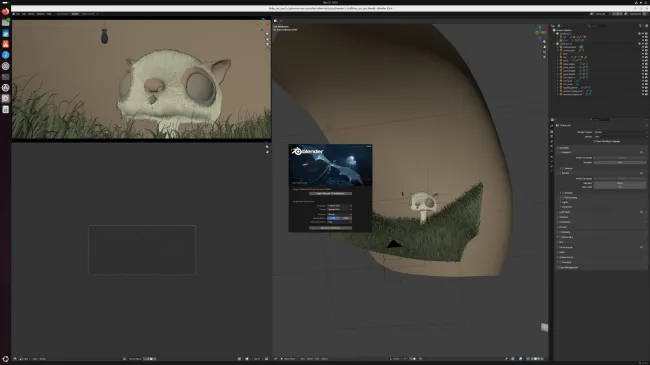Toggle Render Noise Threshold checkbox
The height and width of the screenshot is (365, 650).
tap(595, 178)
